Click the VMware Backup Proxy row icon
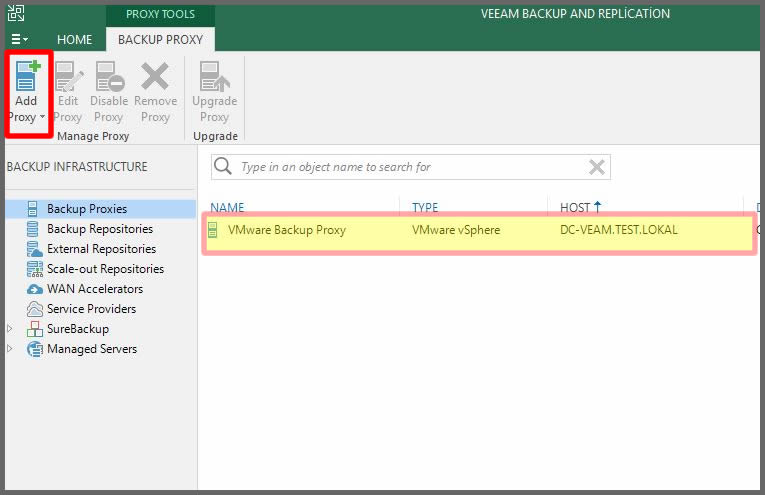The width and height of the screenshot is (765, 495). pos(213,230)
